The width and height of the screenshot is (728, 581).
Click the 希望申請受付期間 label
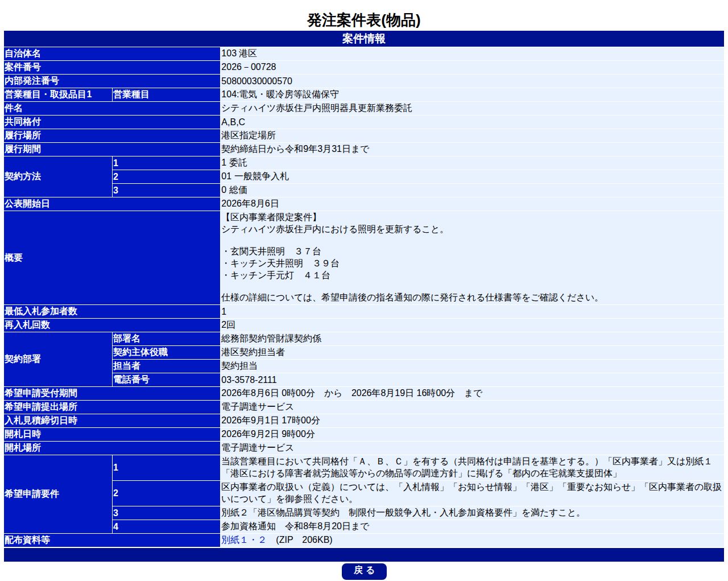40,393
